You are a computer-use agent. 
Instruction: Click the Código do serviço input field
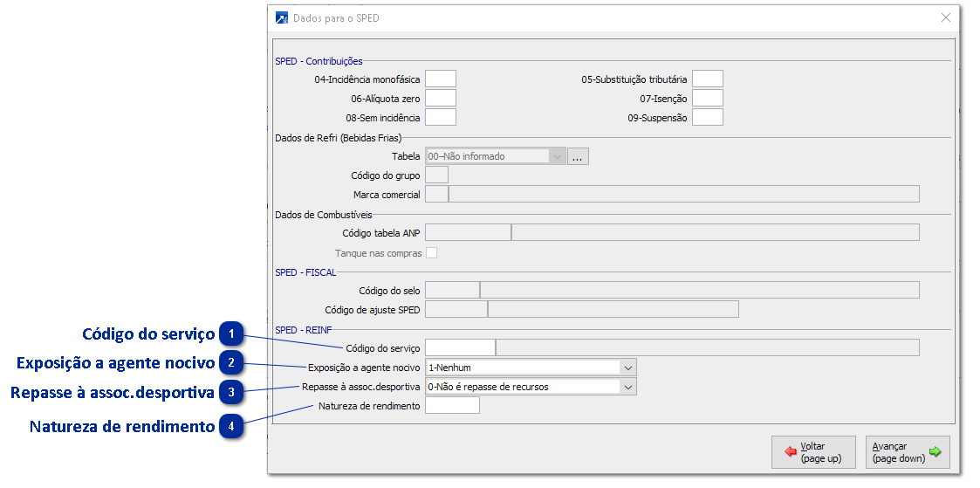pos(459,347)
